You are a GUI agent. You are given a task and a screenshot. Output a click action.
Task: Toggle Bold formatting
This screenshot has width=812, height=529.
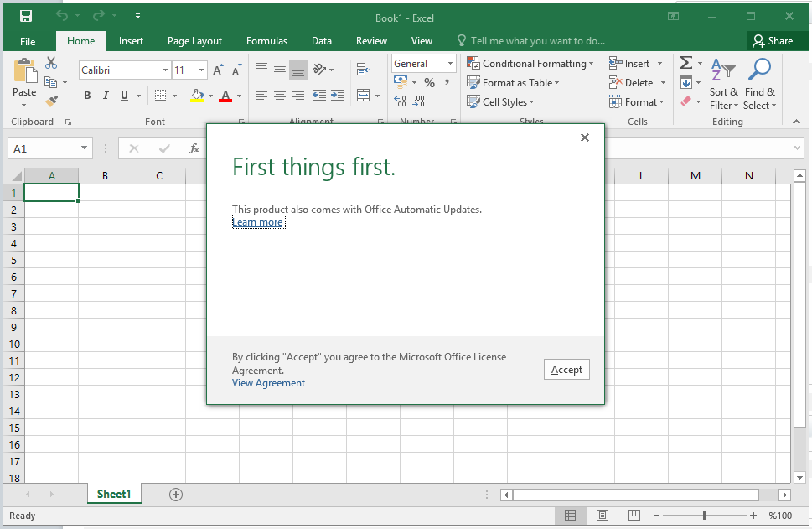[x=87, y=96]
